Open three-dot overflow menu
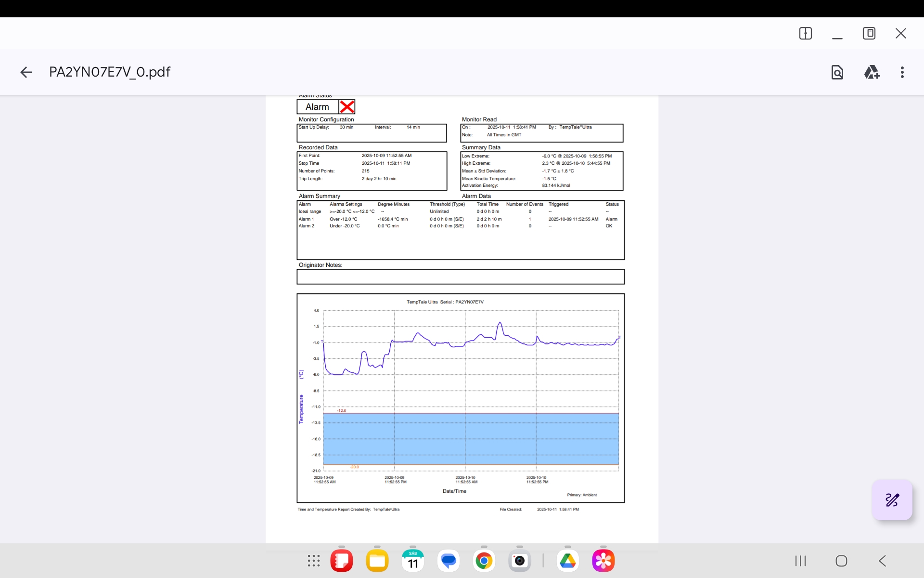Image resolution: width=924 pixels, height=578 pixels. 902,72
